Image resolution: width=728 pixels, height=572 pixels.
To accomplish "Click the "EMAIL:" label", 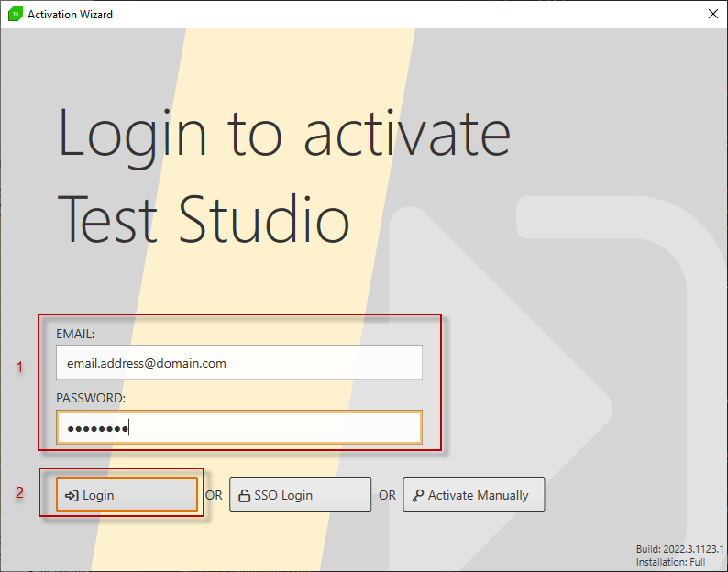I will click(75, 334).
